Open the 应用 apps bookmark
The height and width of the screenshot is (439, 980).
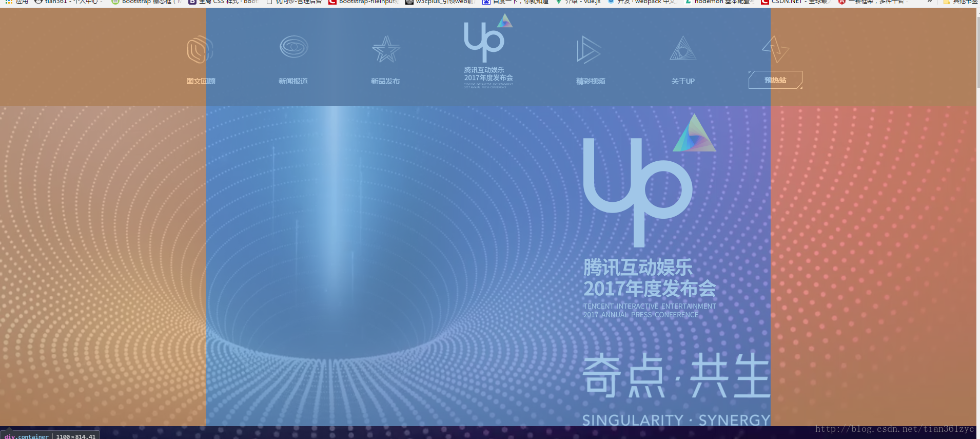click(x=17, y=2)
